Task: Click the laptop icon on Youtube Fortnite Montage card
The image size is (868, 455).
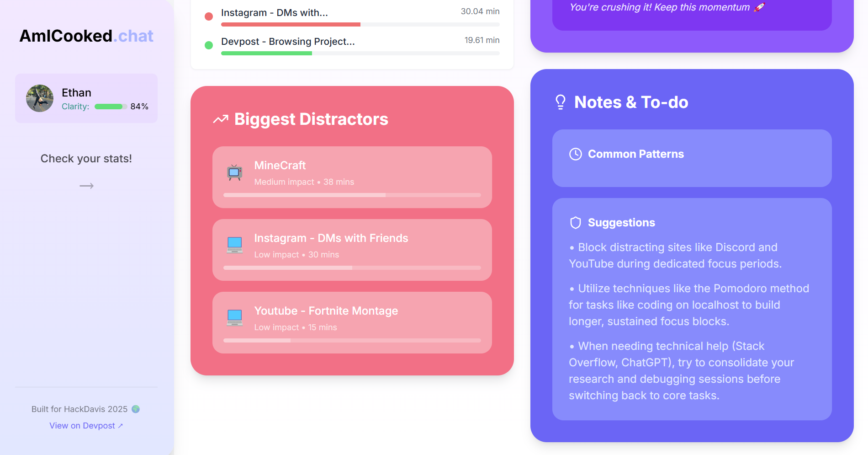Action: pyautogui.click(x=235, y=318)
